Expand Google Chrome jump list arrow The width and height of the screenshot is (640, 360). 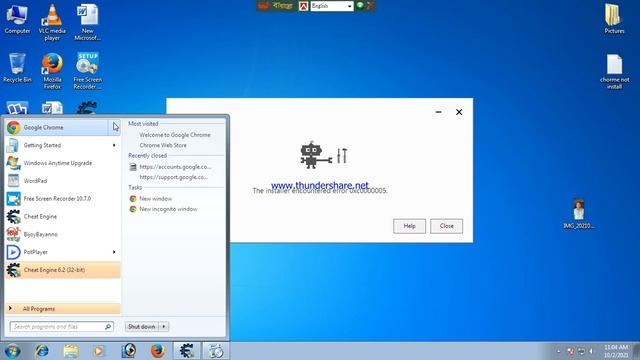click(114, 127)
